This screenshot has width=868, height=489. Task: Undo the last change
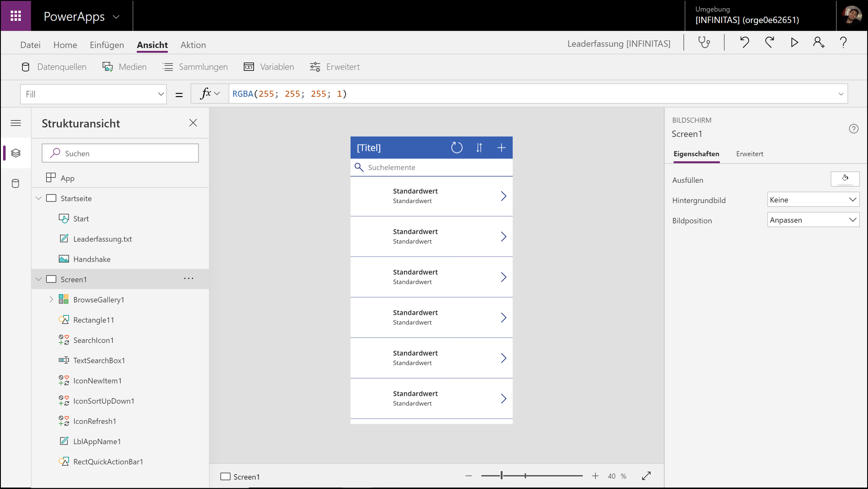[x=744, y=42]
